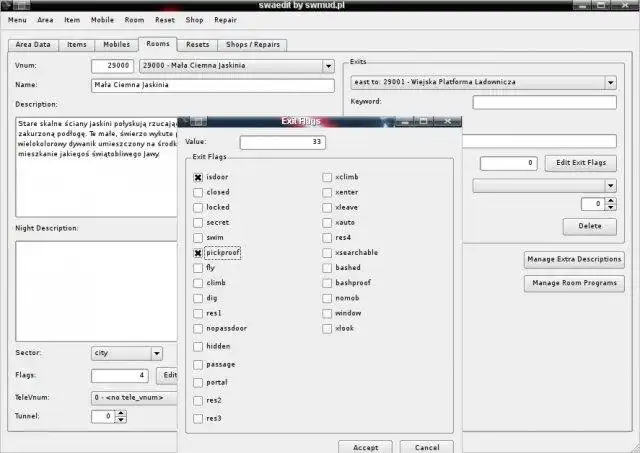This screenshot has height=453, width=640.
Task: Focus the exit Keyword field
Action: (x=544, y=102)
